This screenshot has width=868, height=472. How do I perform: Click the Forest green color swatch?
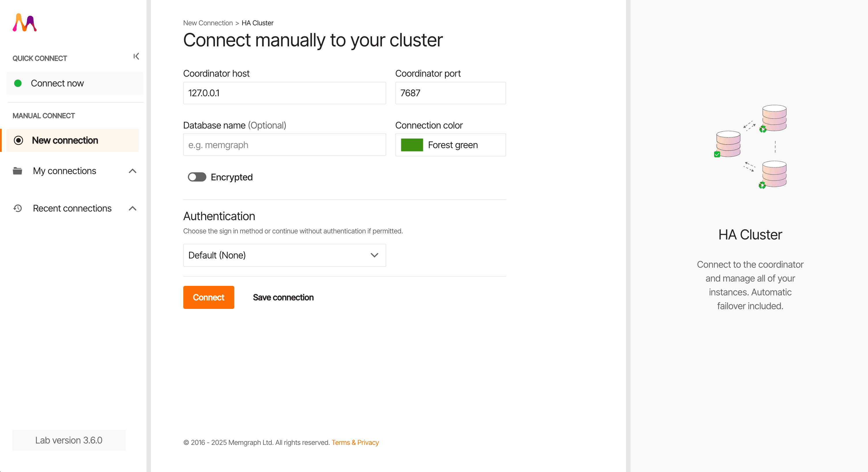click(x=412, y=145)
